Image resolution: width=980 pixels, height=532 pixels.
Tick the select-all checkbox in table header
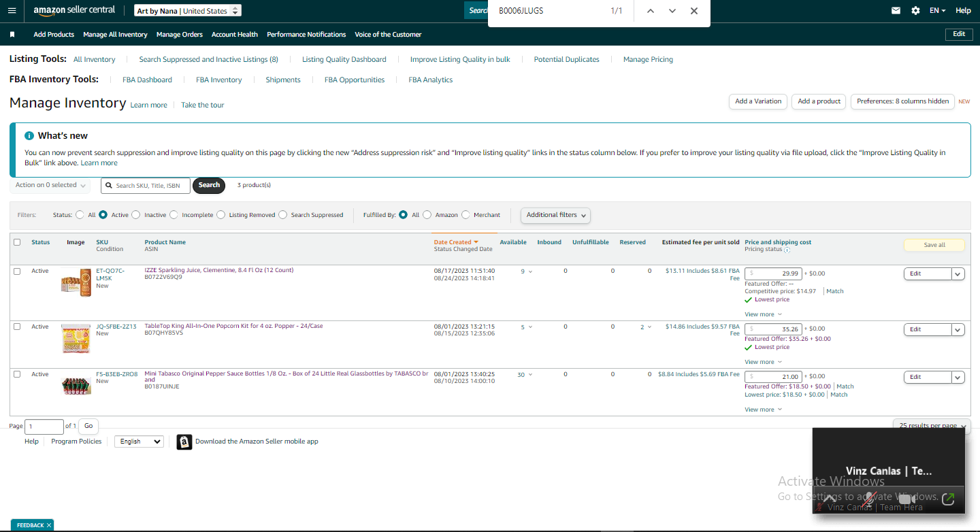[17, 242]
